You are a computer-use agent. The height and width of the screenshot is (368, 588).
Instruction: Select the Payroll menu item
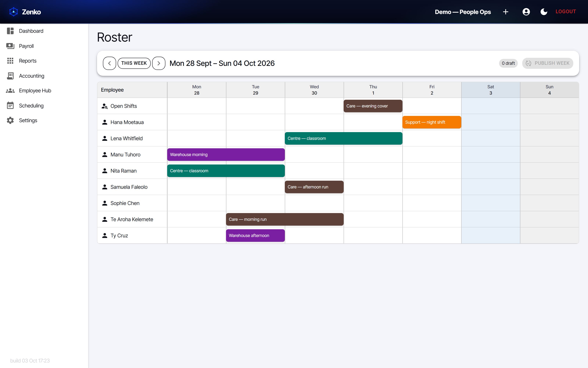(x=44, y=46)
